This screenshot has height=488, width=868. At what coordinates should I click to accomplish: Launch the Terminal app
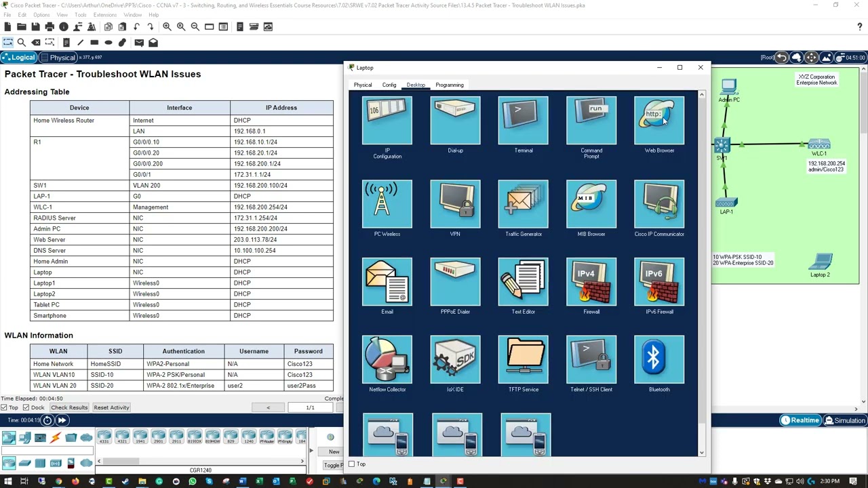pos(524,121)
